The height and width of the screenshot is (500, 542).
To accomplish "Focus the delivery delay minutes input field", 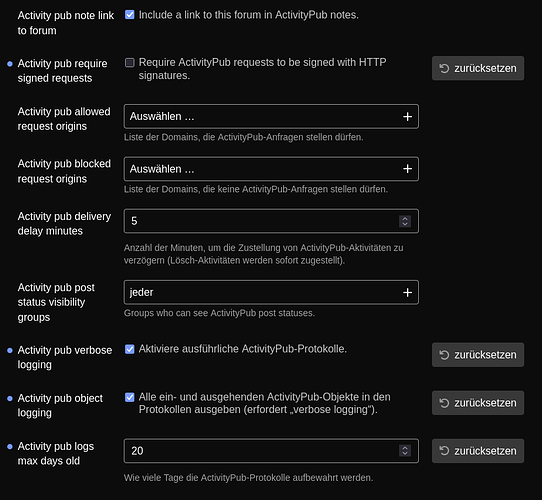I will [x=271, y=221].
